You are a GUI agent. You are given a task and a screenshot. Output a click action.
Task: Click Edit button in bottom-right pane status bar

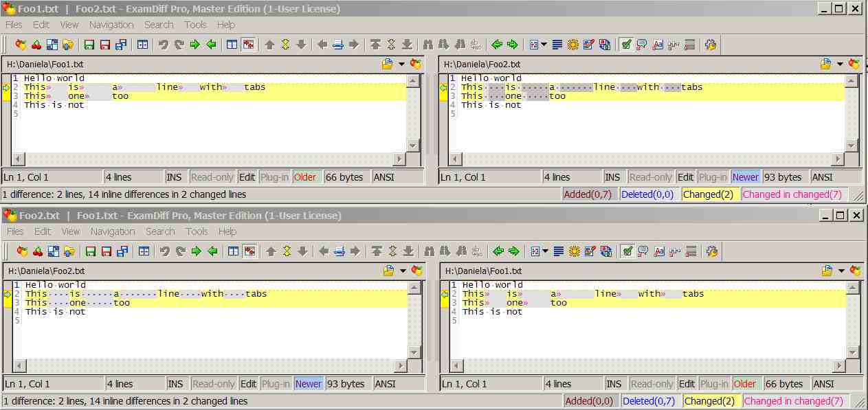point(687,384)
